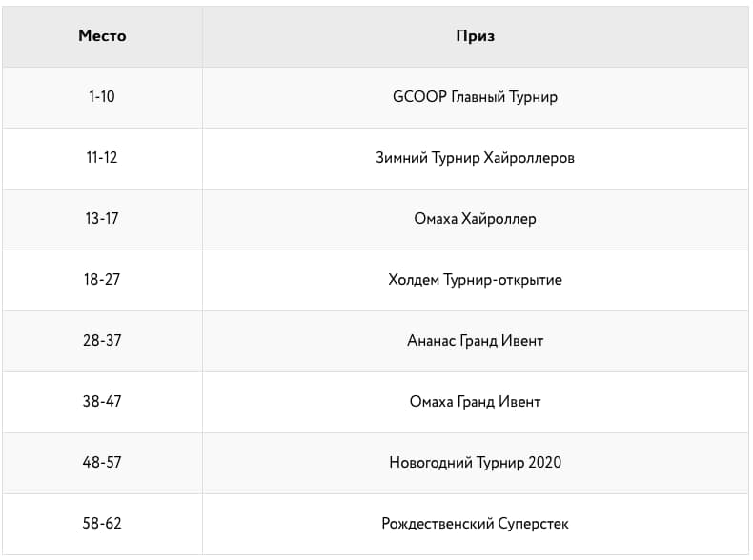
Task: Select the 38-47 place cell
Action: (102, 402)
